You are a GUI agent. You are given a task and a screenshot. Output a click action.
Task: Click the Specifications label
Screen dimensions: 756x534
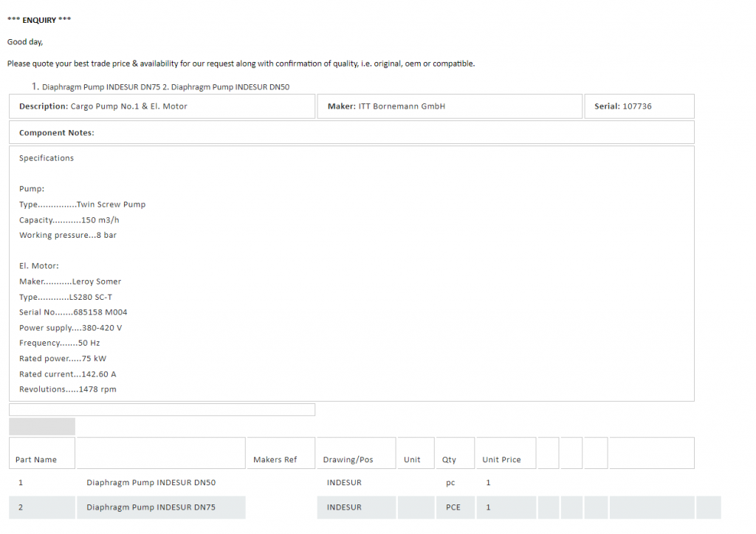click(x=47, y=158)
